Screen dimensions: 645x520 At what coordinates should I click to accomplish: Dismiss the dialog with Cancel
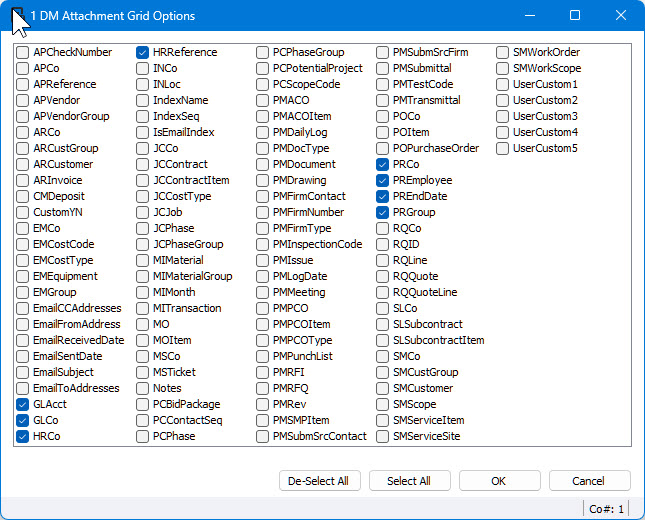coord(589,481)
